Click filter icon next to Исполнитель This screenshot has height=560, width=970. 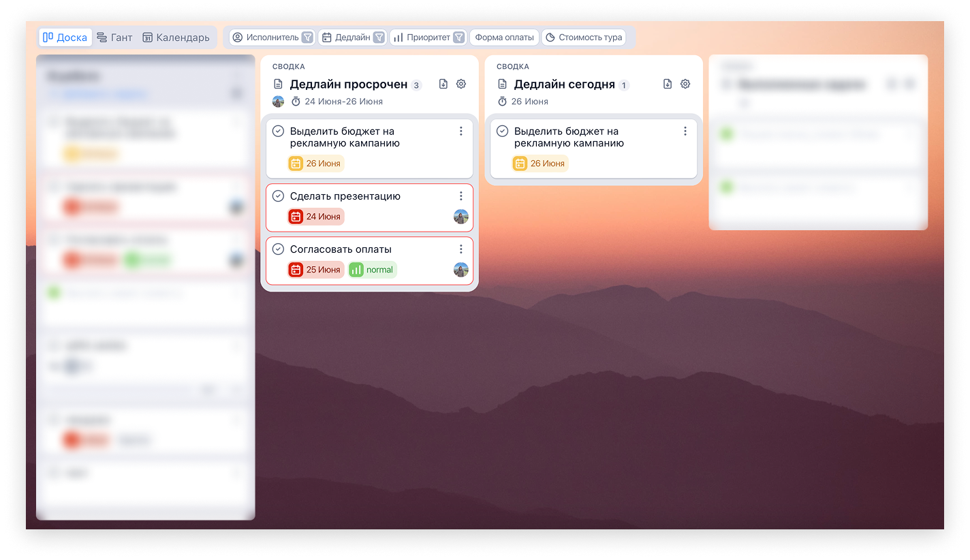pyautogui.click(x=308, y=37)
